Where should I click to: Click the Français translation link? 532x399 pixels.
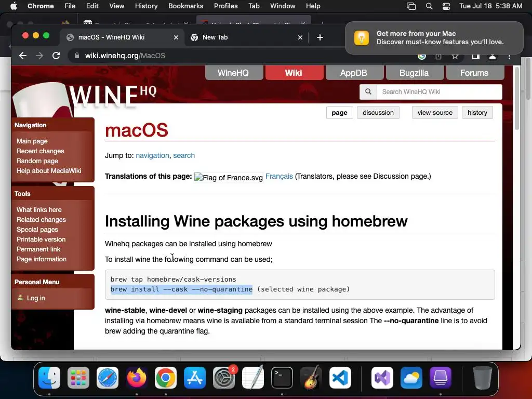(279, 177)
